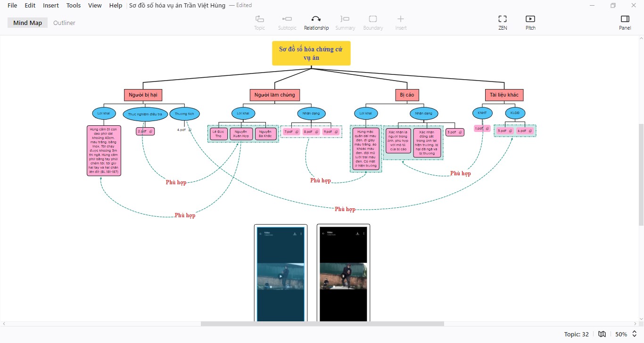Start Pitch presentation mode

(530, 19)
